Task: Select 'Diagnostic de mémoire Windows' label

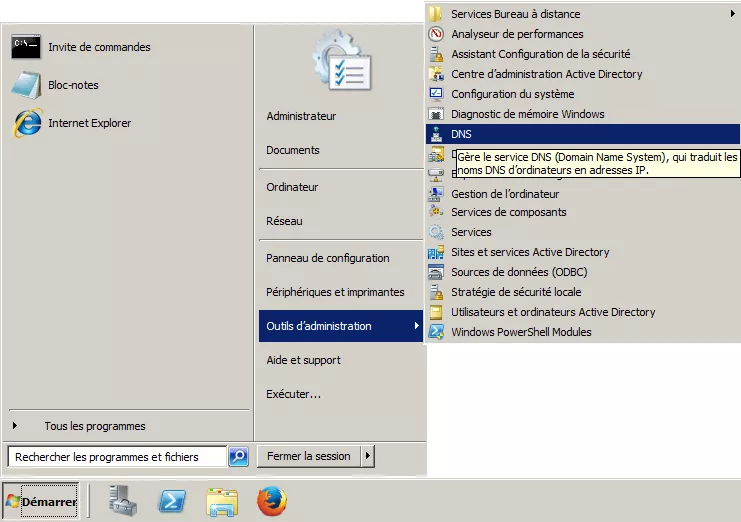Action: 527,114
